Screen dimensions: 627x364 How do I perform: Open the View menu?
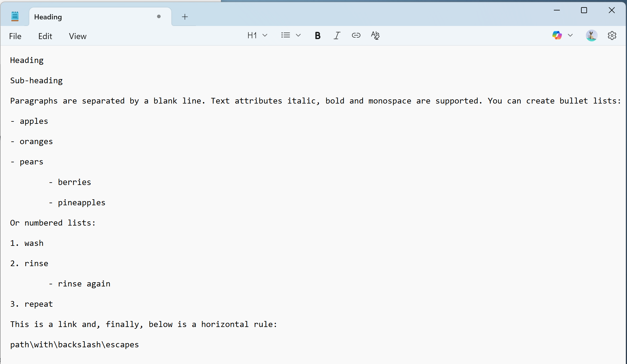pos(78,36)
